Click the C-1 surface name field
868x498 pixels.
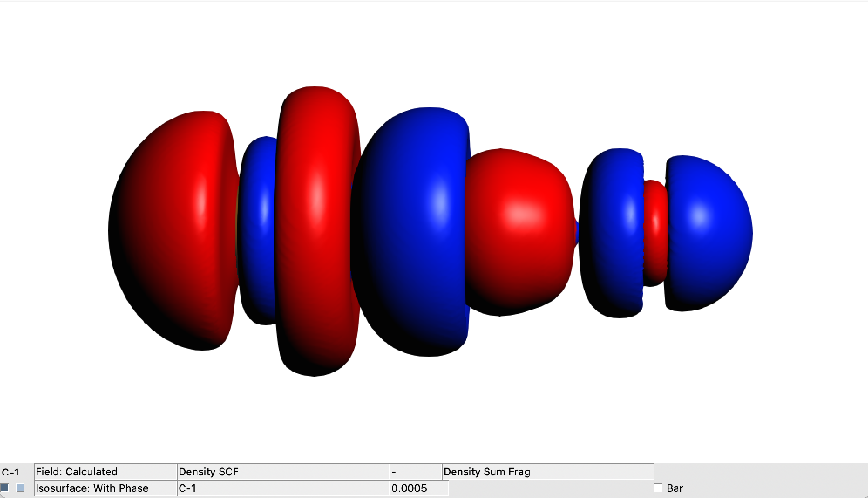pos(283,488)
